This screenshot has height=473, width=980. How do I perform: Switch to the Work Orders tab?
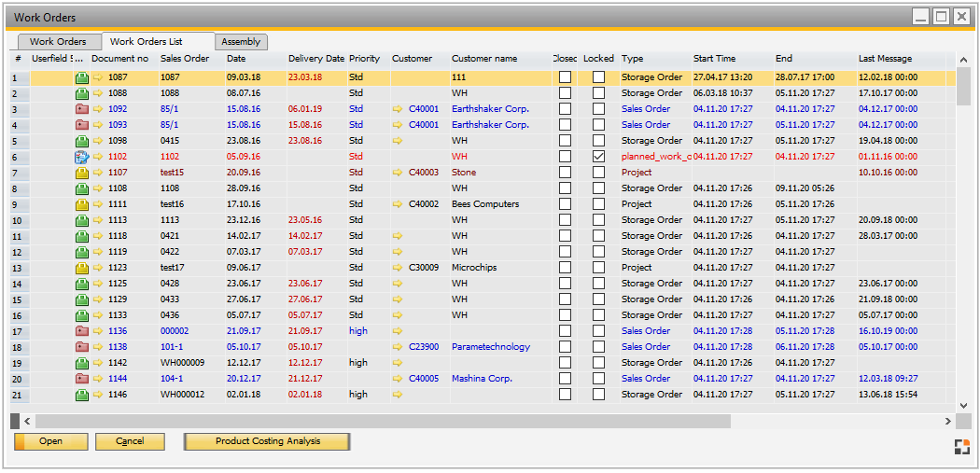58,42
